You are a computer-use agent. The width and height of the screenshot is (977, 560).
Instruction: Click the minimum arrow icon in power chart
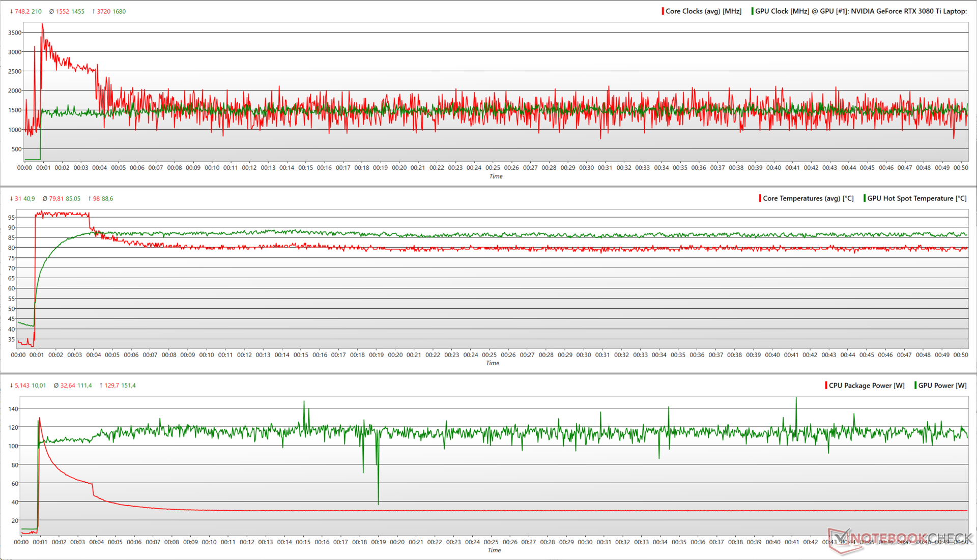(x=11, y=386)
